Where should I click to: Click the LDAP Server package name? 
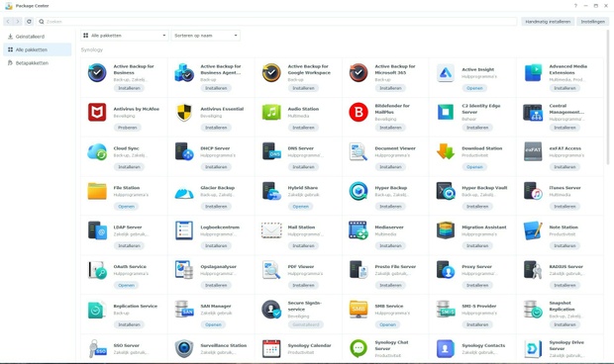(x=128, y=227)
